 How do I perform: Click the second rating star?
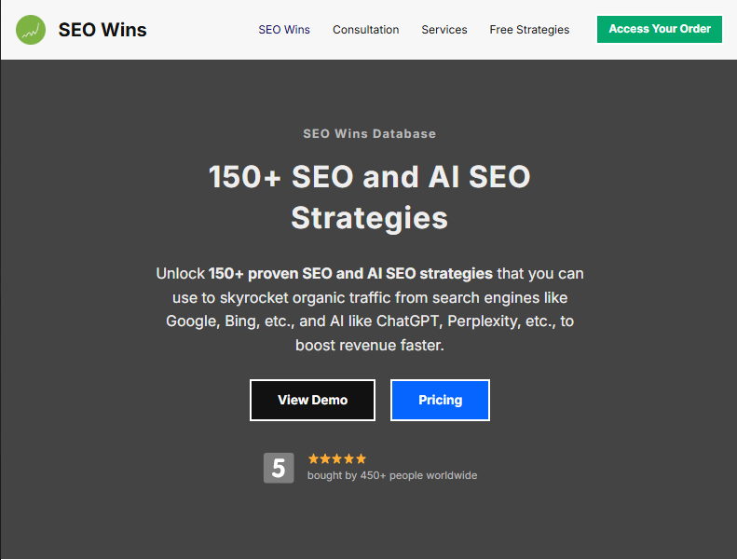[325, 458]
